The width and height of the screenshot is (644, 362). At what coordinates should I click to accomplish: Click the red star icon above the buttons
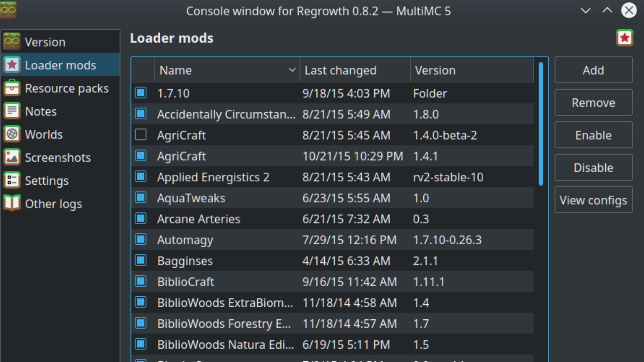pyautogui.click(x=625, y=38)
